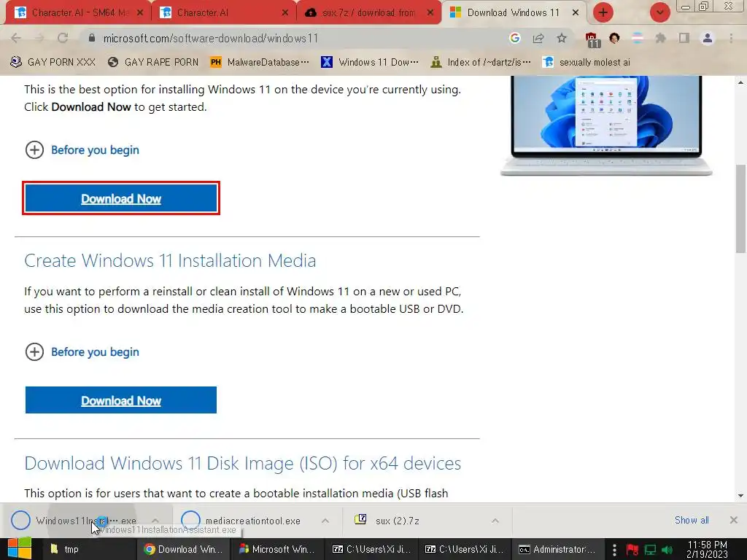Go back using the browser back arrow
The image size is (747, 560).
[x=16, y=39]
